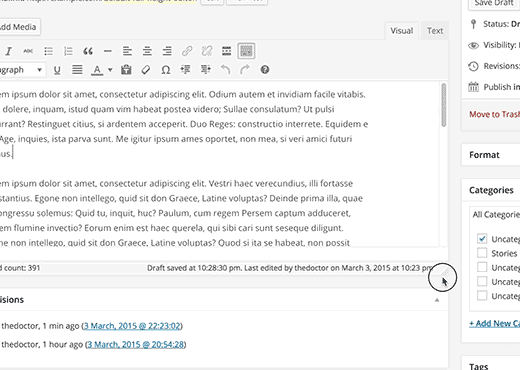Click the Add New Category link
Image resolution: width=520 pixels, height=370 pixels.
(x=494, y=323)
